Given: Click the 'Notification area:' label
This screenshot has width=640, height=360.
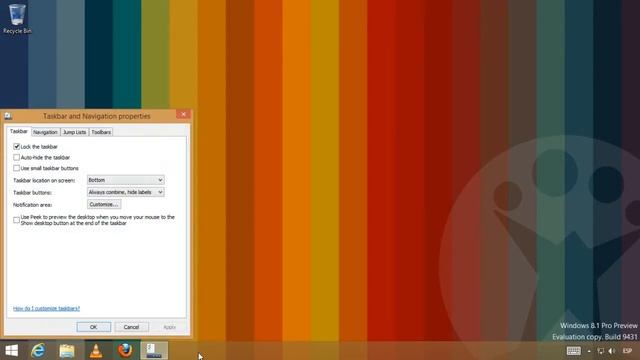Looking at the screenshot, I should [x=33, y=205].
